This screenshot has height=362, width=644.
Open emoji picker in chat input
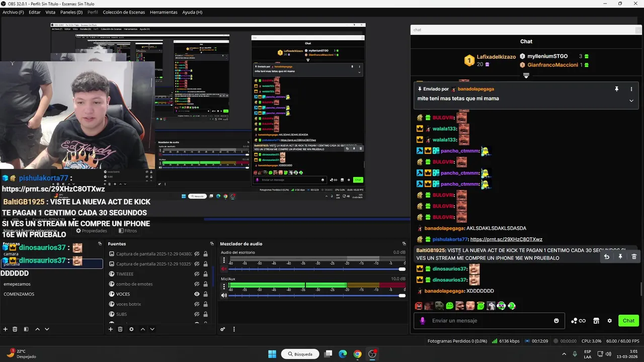point(556,321)
